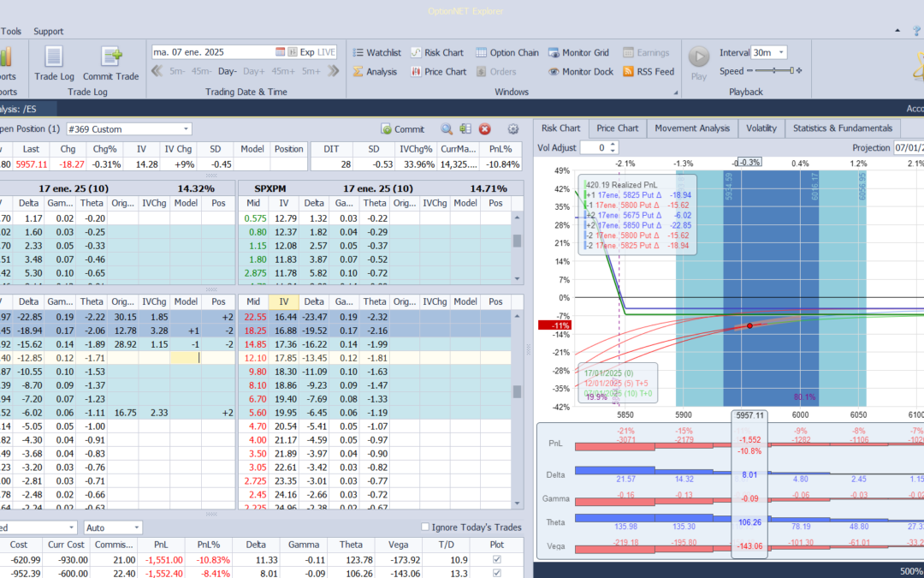Open the Analysis window from ribbon

375,71
